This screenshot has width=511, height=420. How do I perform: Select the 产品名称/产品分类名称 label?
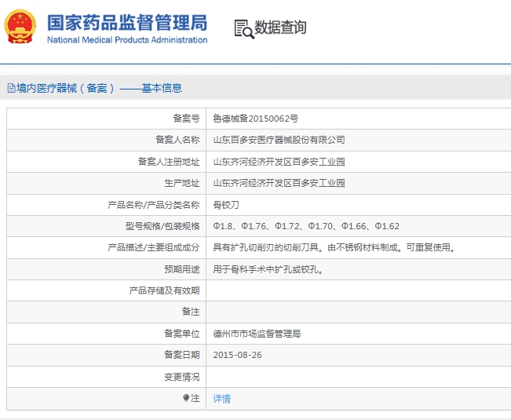click(x=154, y=205)
